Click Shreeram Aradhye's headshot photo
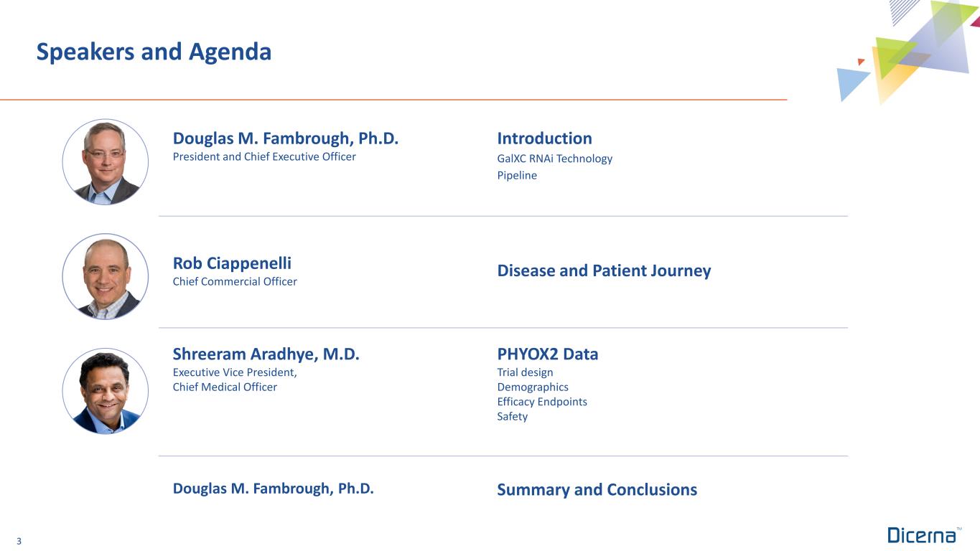This screenshot has height=551, width=980. click(x=106, y=391)
